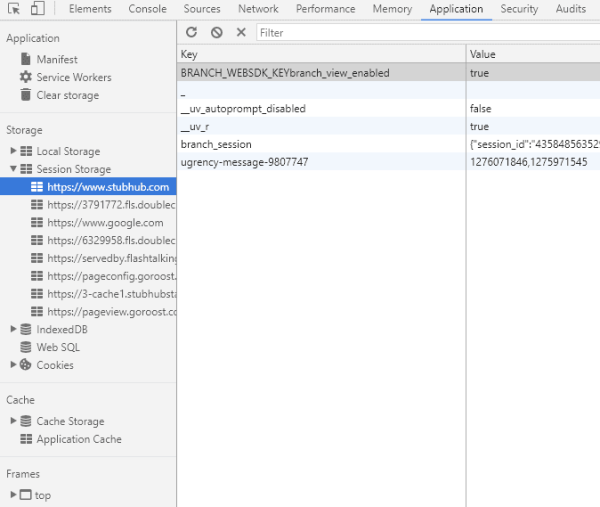600x507 pixels.
Task: Open Web SQL in the sidebar
Action: (x=58, y=347)
